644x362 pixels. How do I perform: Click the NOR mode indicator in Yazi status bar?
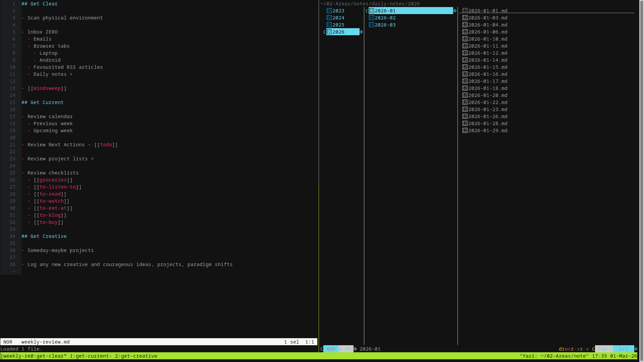point(331,349)
